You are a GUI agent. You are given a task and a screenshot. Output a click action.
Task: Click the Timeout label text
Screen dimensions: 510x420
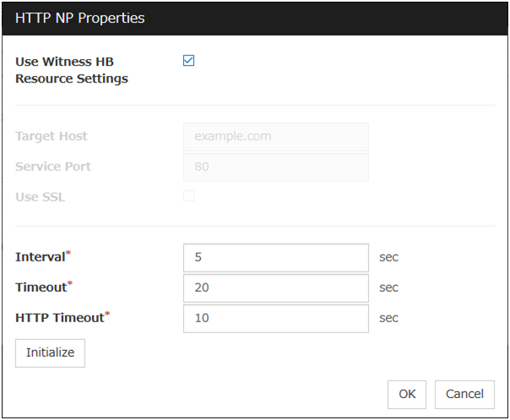41,288
